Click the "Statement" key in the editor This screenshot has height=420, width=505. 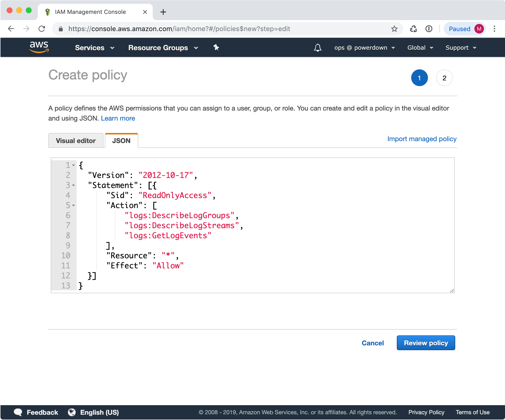tap(113, 186)
